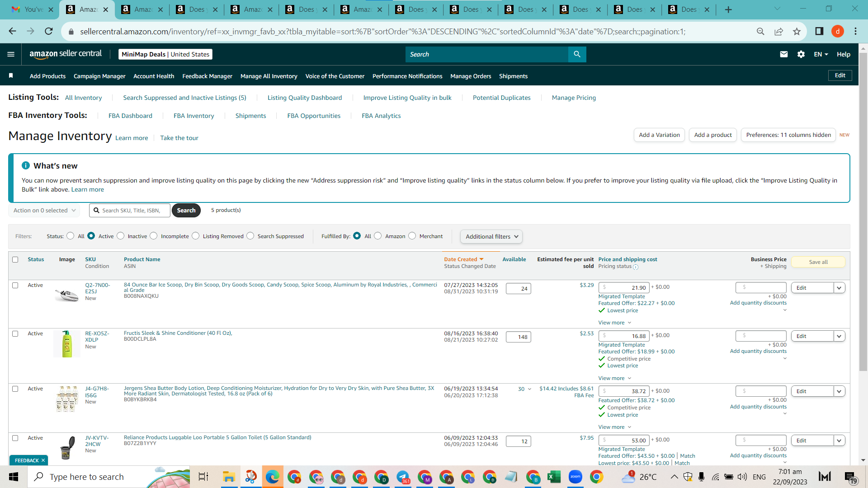868x488 pixels.
Task: Expand the Additional filters dropdown
Action: [491, 236]
